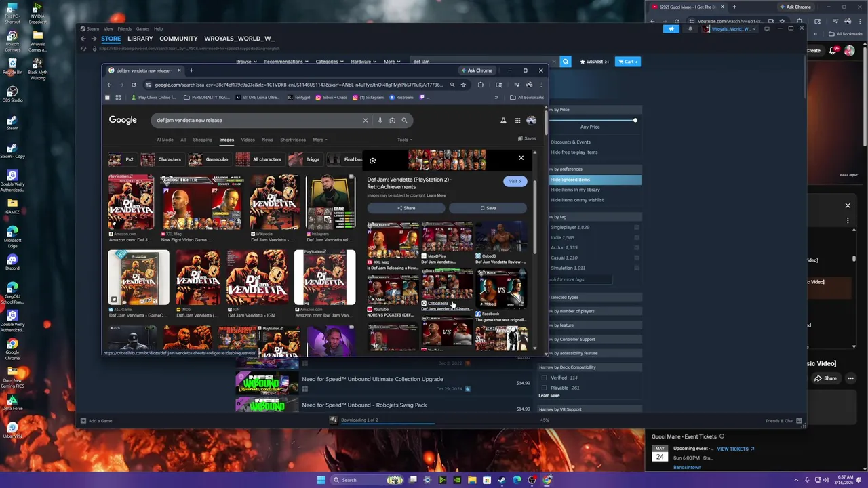Screen dimensions: 868x488
Task: Open the Delta Force desktop icon
Action: pyautogui.click(x=12, y=402)
